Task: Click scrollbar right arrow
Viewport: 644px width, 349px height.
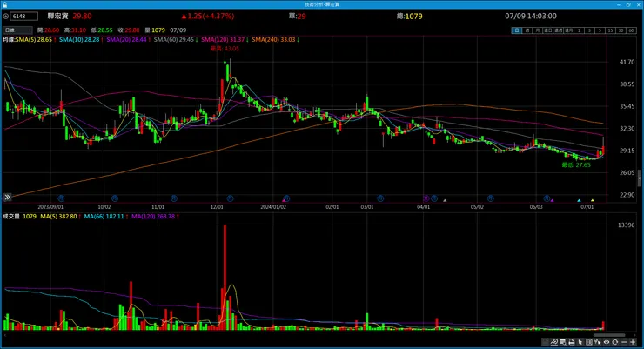Action: (x=635, y=335)
